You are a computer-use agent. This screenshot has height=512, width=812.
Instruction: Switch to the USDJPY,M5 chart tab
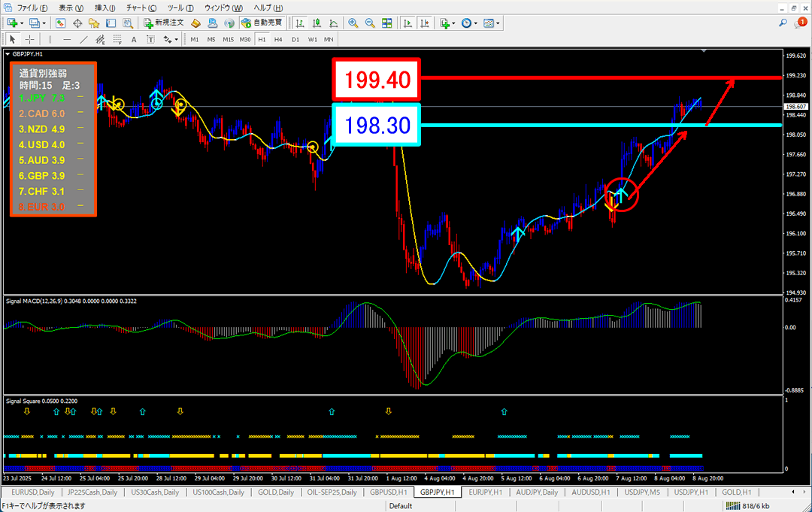[x=642, y=492]
